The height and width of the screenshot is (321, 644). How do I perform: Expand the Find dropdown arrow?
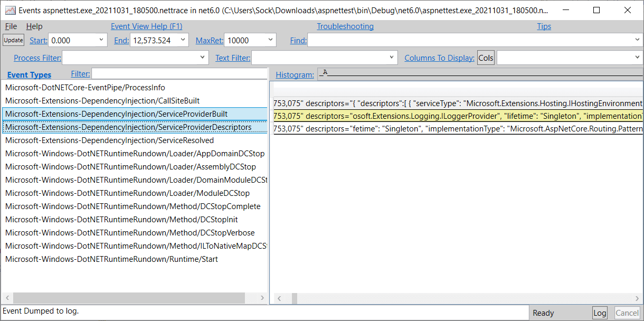(637, 40)
